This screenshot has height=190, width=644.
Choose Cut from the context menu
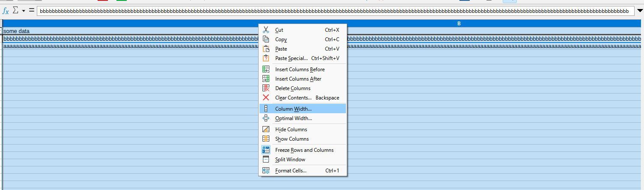click(279, 30)
